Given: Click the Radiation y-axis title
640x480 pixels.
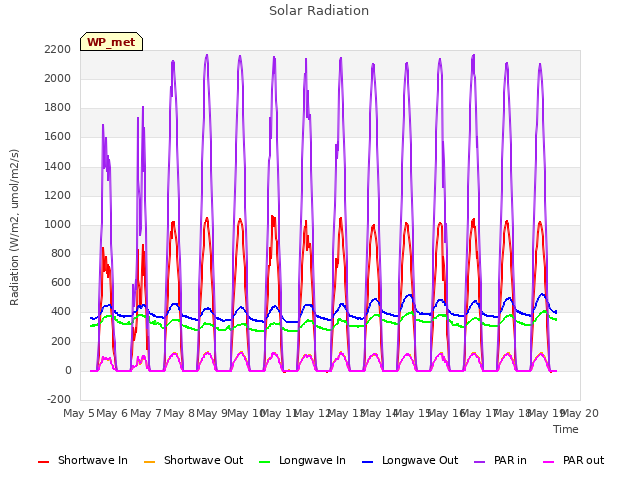Looking at the screenshot, I should (x=14, y=227).
